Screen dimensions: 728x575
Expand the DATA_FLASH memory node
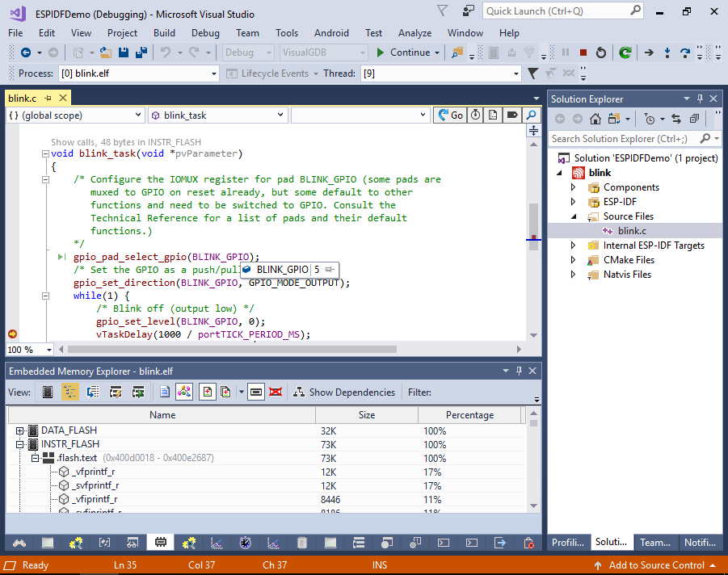click(x=20, y=430)
